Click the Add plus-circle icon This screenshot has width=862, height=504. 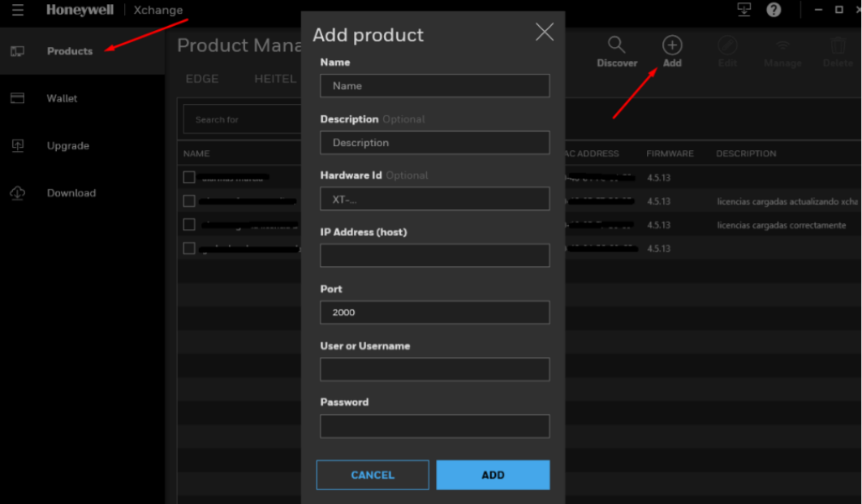[672, 45]
